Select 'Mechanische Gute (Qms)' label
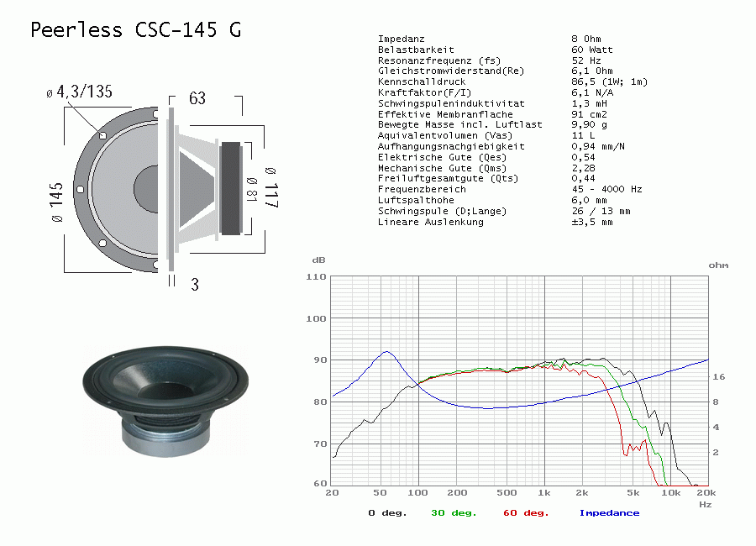 click(442, 168)
